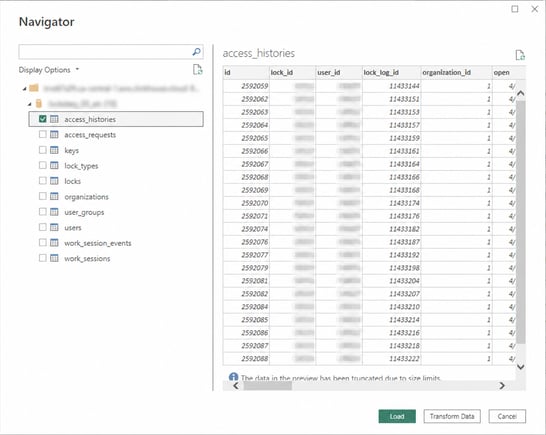The image size is (546, 435).
Task: Collapse the database node expander
Action: coord(30,104)
